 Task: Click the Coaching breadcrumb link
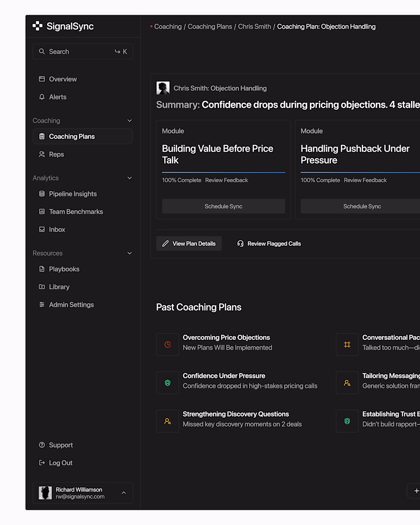point(168,26)
